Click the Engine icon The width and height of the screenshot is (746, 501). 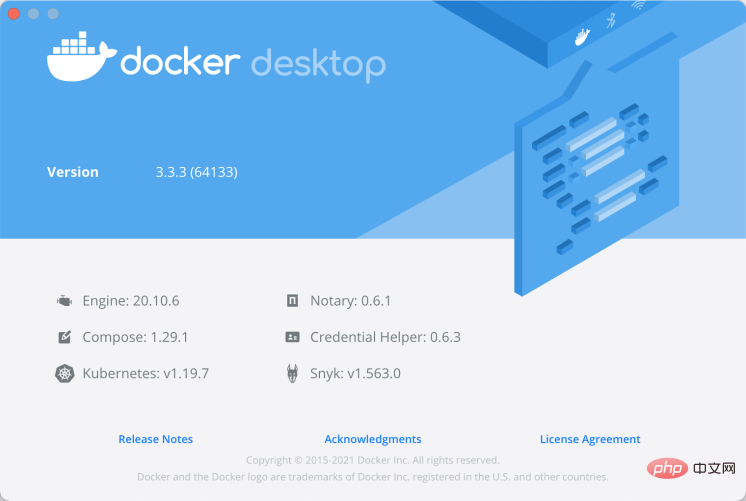coord(65,300)
